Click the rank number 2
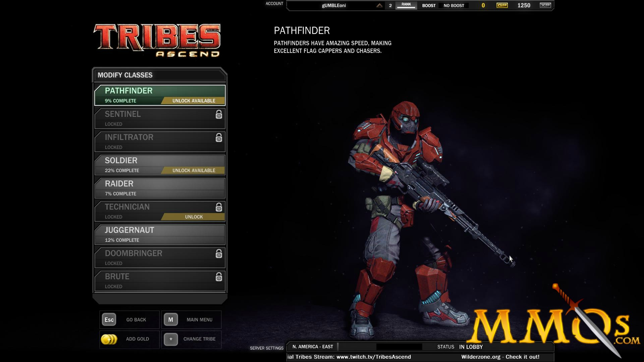The height and width of the screenshot is (362, 644). (x=390, y=6)
